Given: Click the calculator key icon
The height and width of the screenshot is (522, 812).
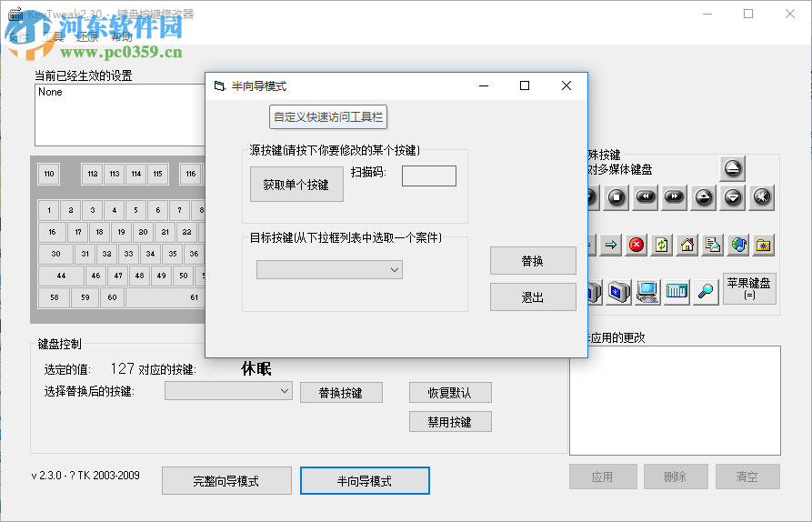Looking at the screenshot, I should pyautogui.click(x=677, y=292).
